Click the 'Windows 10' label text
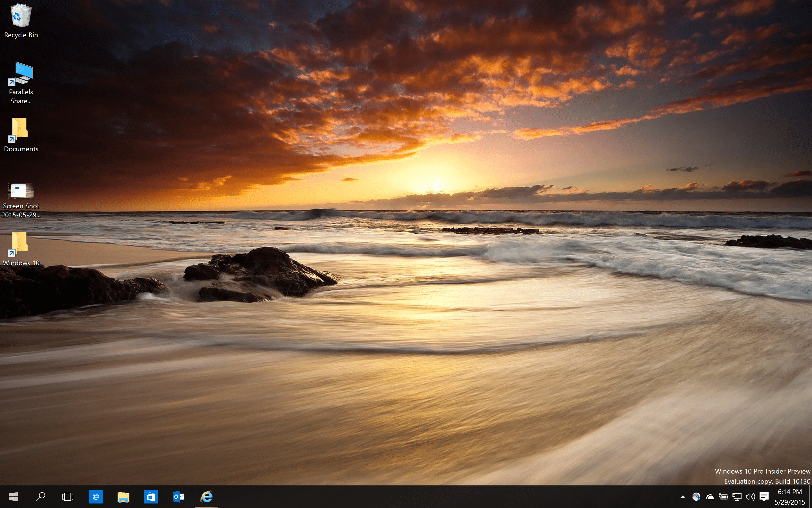Viewport: 812px width, 508px height. [21, 263]
